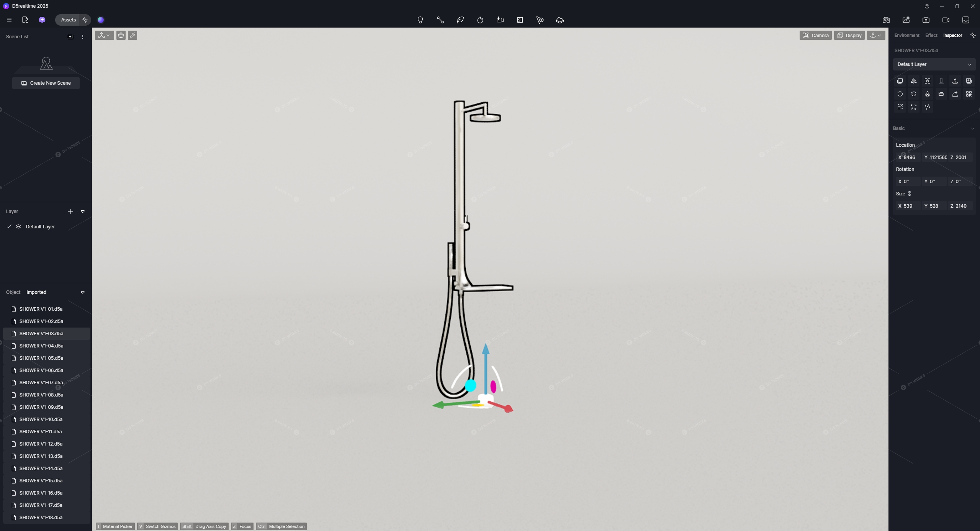Select the flame particle effects tool

[x=480, y=20]
